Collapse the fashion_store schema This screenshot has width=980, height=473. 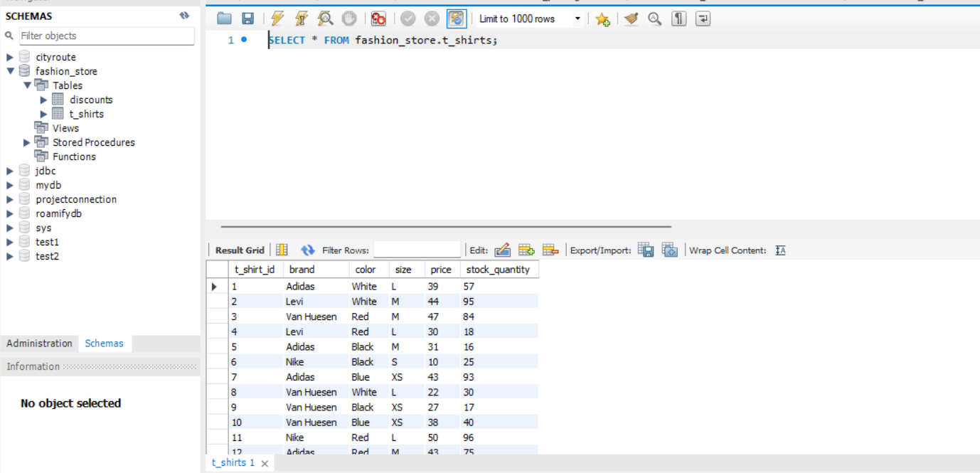[10, 71]
